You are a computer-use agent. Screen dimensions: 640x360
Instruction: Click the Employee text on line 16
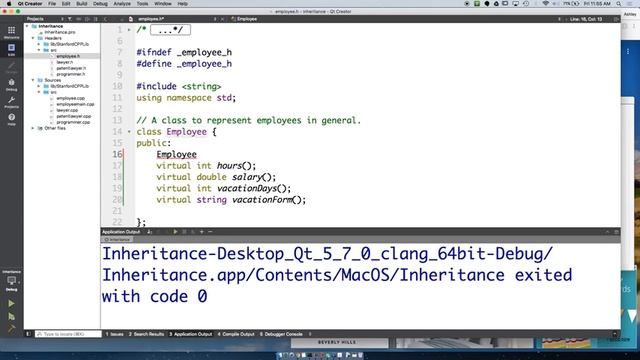[x=176, y=154]
